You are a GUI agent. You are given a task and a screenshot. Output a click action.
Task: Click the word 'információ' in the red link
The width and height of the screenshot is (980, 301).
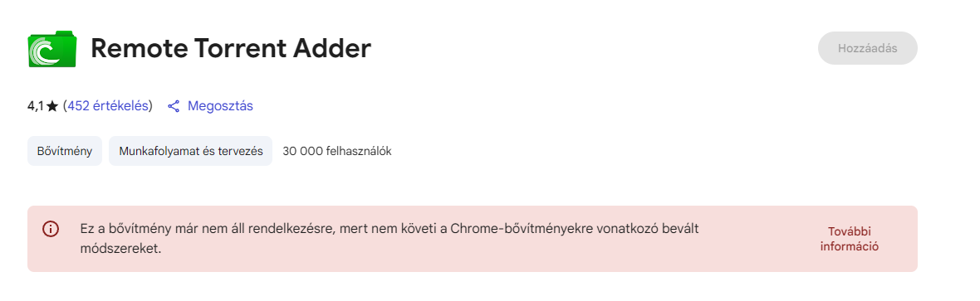click(850, 246)
